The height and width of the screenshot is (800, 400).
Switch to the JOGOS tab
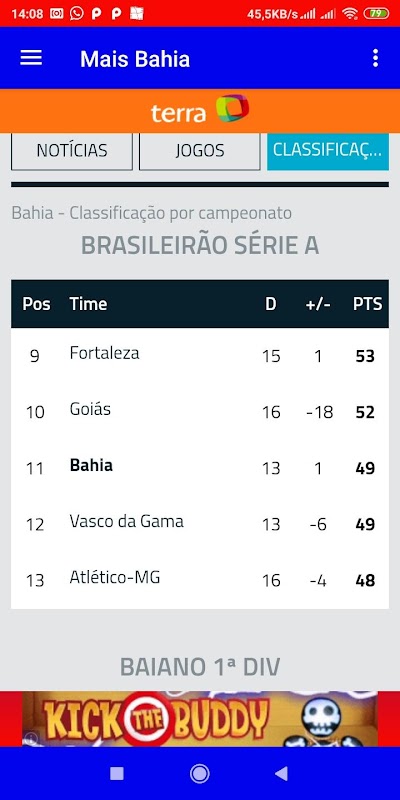click(x=199, y=151)
